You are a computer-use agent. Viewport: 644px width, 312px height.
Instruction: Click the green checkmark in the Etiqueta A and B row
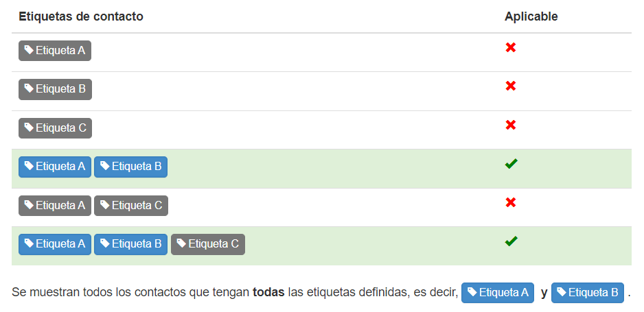tap(511, 164)
